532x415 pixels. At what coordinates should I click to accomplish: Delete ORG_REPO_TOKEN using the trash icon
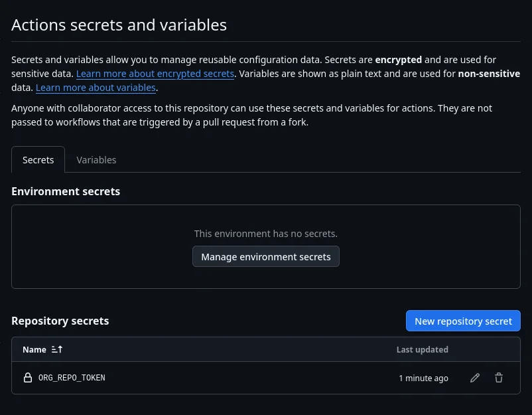(498, 378)
